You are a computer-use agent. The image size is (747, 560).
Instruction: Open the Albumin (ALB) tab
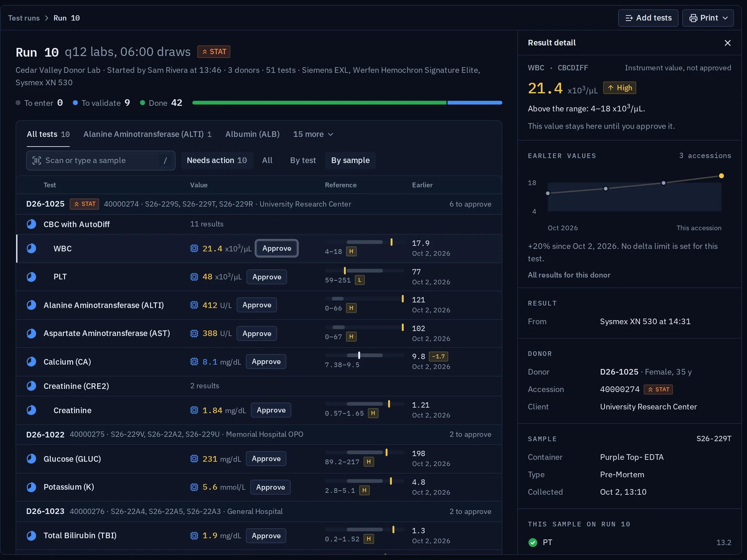pos(252,134)
